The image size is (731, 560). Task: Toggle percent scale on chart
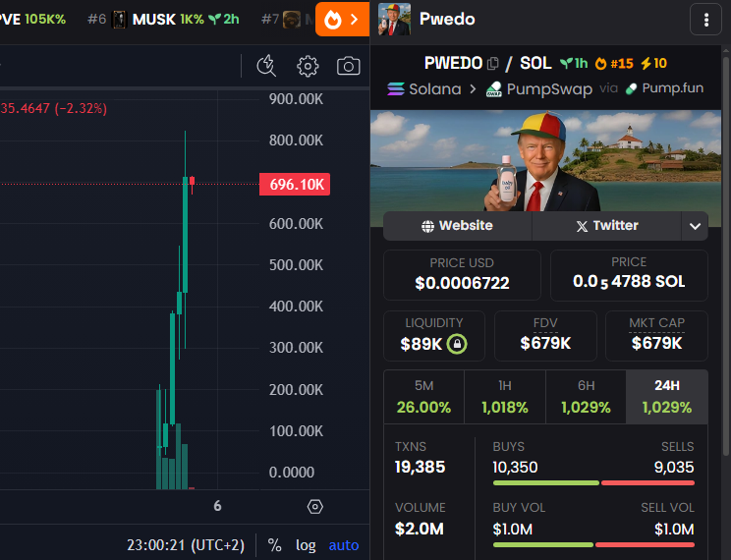pyautogui.click(x=274, y=545)
